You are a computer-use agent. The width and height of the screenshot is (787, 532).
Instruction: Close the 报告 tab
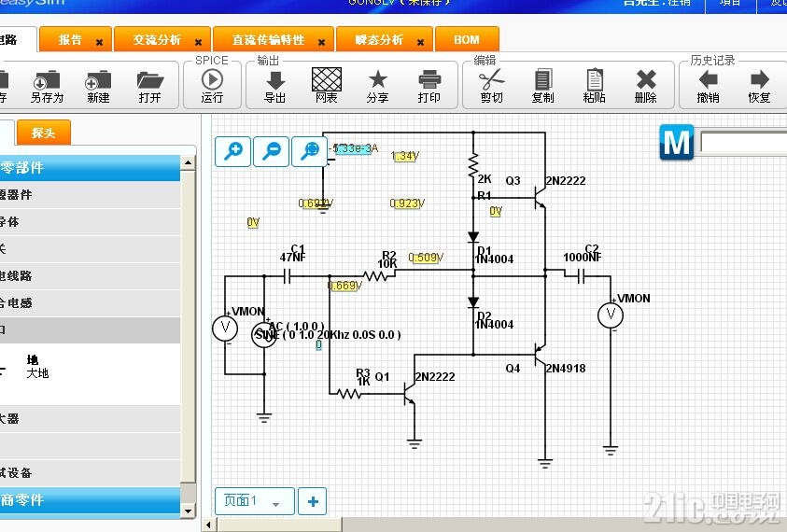click(99, 43)
